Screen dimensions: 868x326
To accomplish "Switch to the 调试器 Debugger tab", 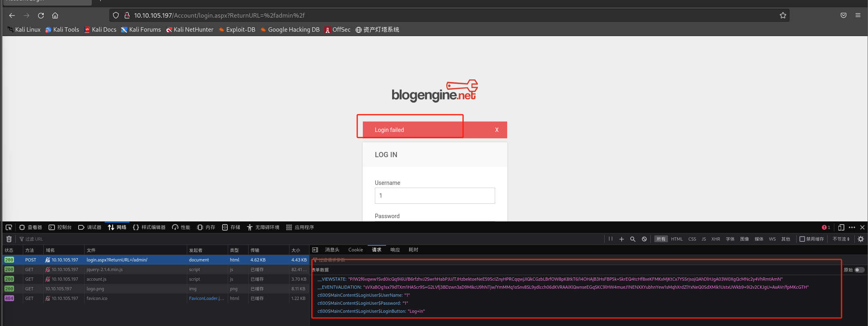I will point(90,227).
